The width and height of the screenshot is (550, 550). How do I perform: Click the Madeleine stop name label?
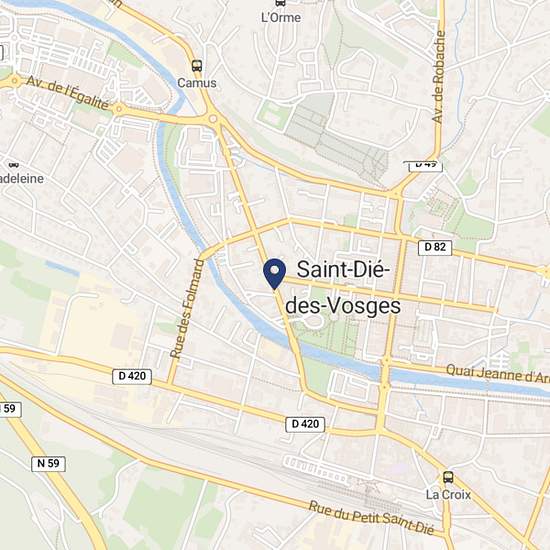pos(22,179)
